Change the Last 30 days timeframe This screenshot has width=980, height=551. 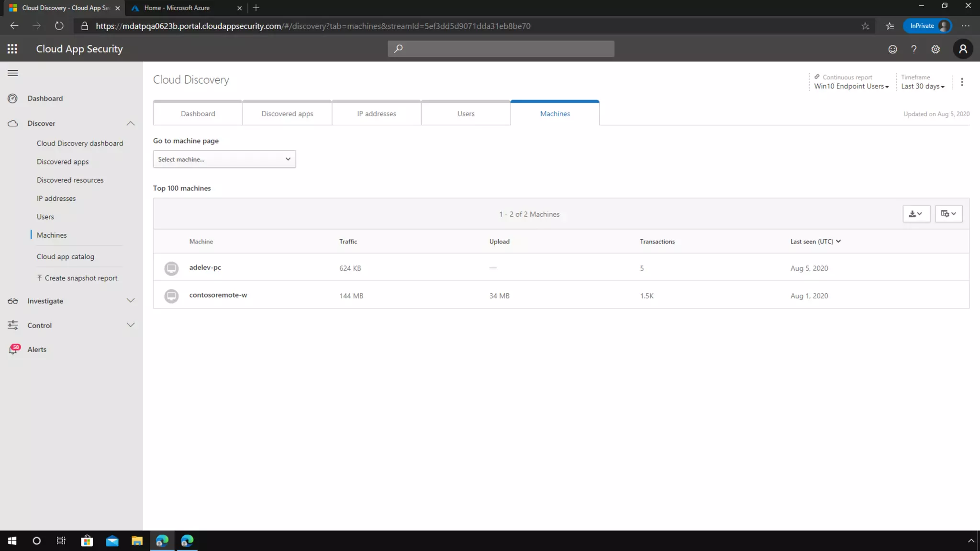923,87
